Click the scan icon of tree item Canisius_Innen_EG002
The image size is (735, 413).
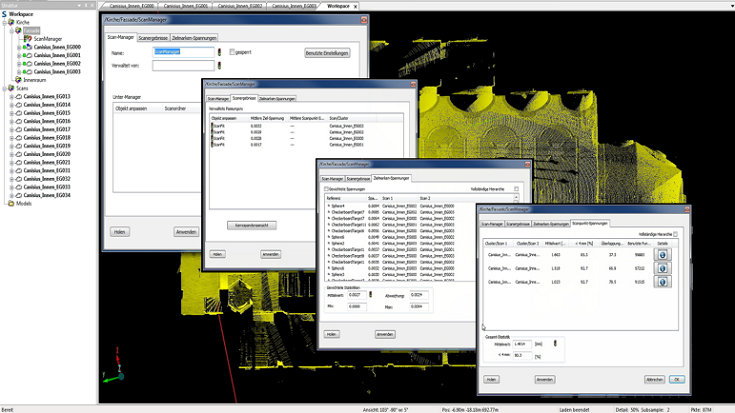pyautogui.click(x=28, y=63)
